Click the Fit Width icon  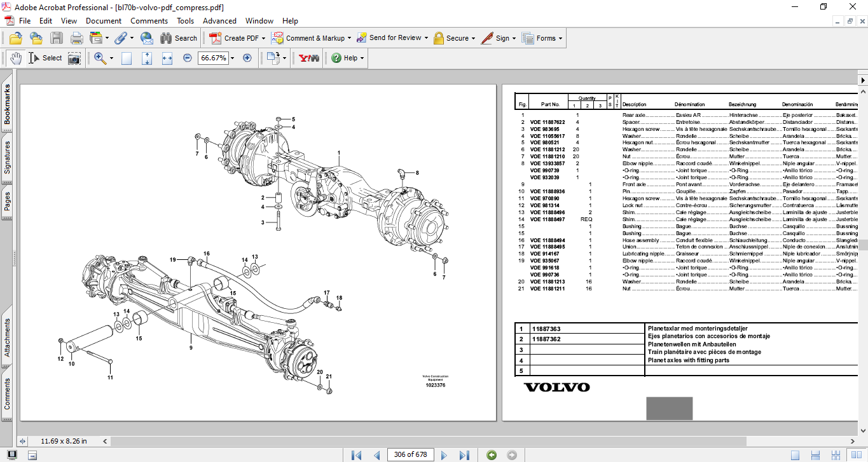tap(167, 58)
